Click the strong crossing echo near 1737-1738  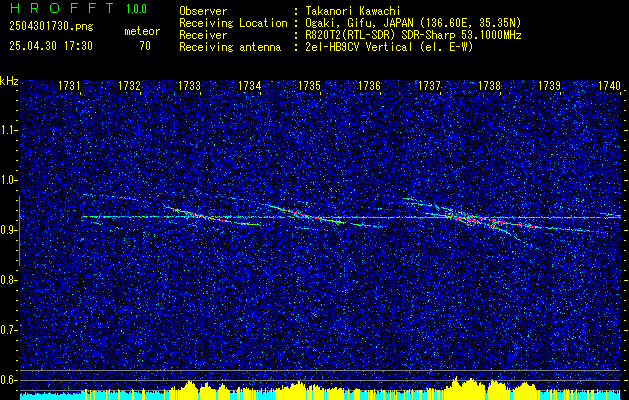(x=477, y=219)
